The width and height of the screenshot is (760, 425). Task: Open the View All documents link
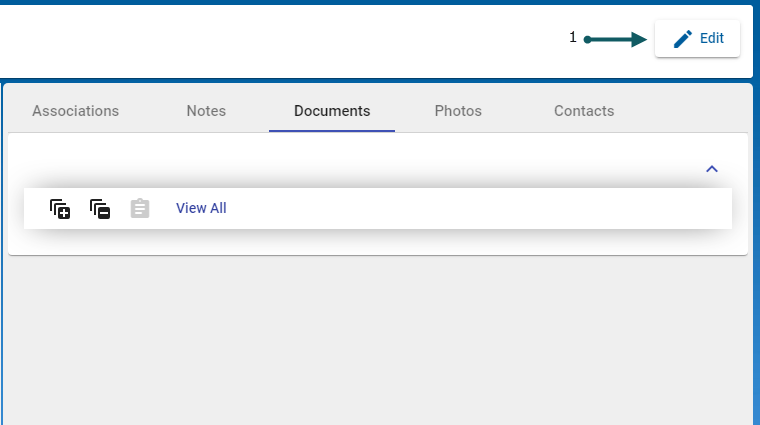pos(201,208)
